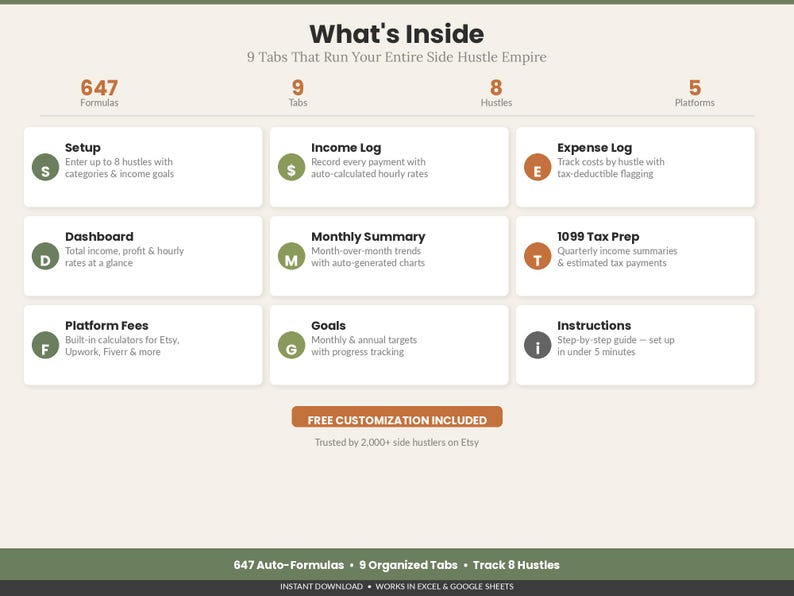Click the D Dashboard circle icon
794x596 pixels.
[x=46, y=256]
